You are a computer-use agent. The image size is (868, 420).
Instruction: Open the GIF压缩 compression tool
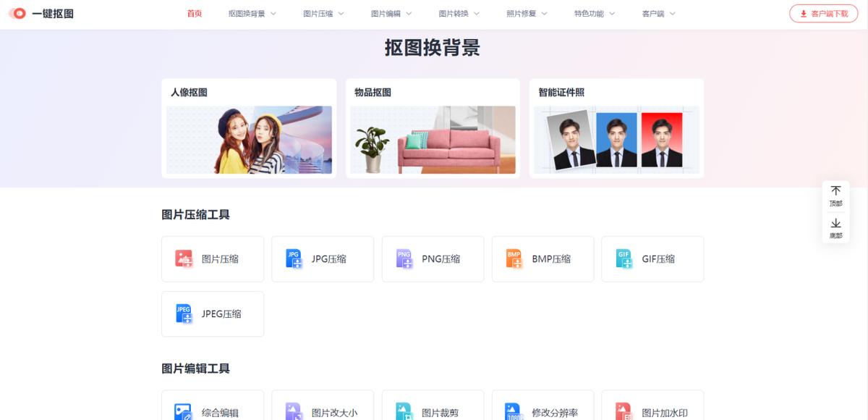(652, 259)
